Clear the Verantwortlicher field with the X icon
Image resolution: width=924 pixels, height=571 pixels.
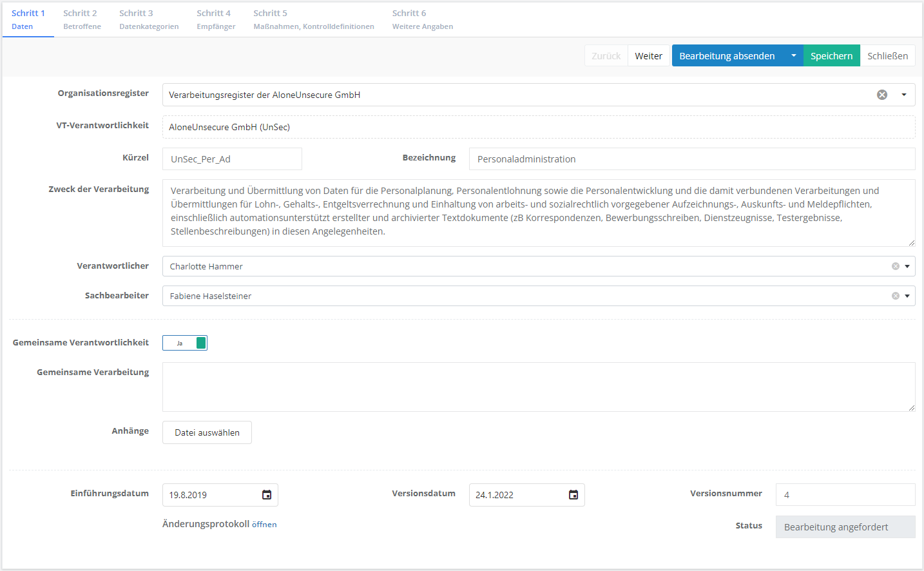(895, 266)
